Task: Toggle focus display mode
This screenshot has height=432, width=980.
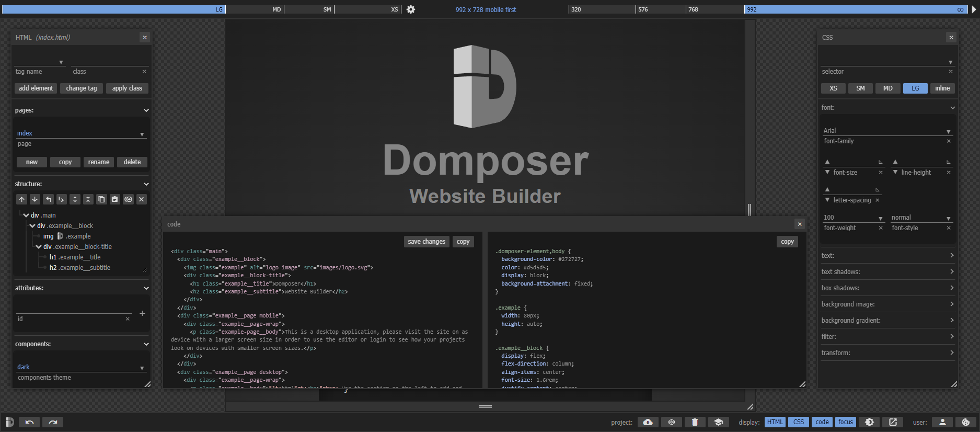Action: (846, 422)
